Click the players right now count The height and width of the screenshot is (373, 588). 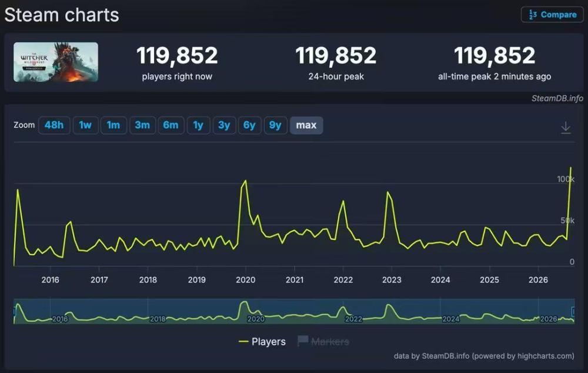tap(177, 55)
